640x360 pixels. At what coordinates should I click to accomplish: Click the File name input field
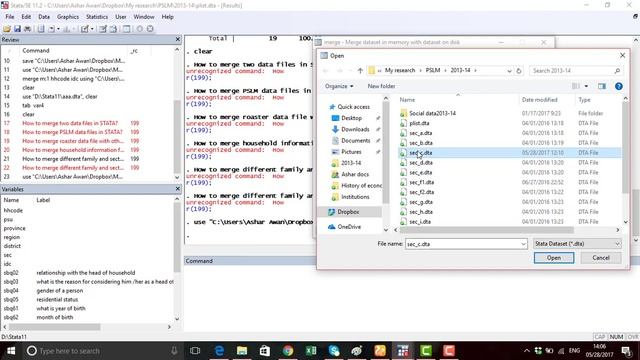463,244
